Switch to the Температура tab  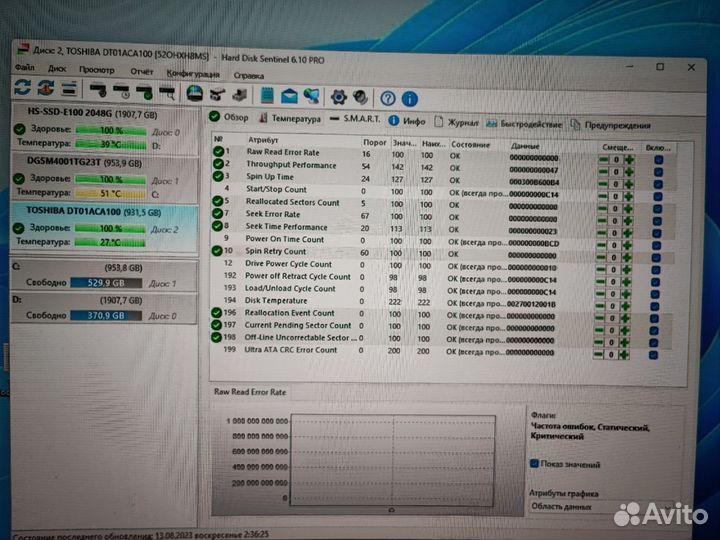click(x=290, y=118)
